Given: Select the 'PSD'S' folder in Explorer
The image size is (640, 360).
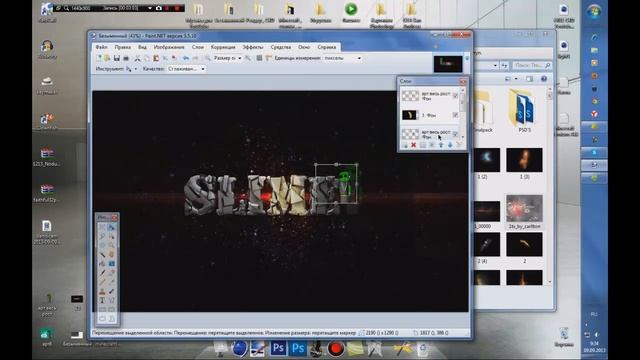Looking at the screenshot, I should click(524, 111).
